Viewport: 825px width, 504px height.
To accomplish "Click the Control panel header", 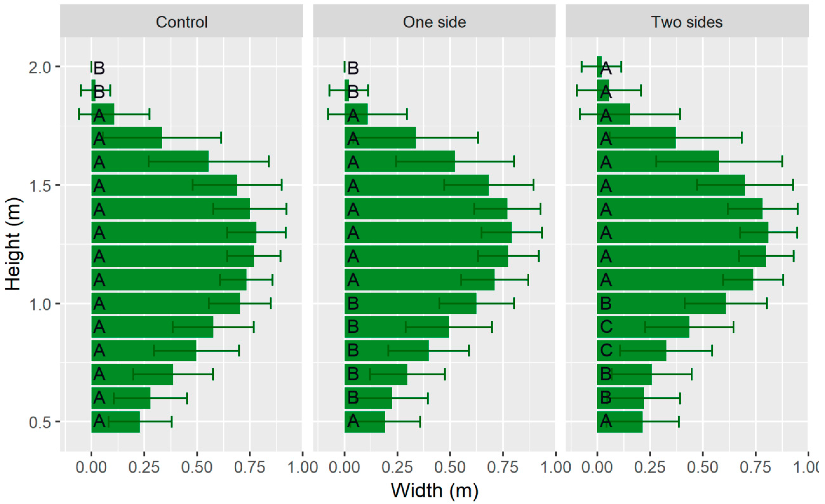I will (182, 22).
